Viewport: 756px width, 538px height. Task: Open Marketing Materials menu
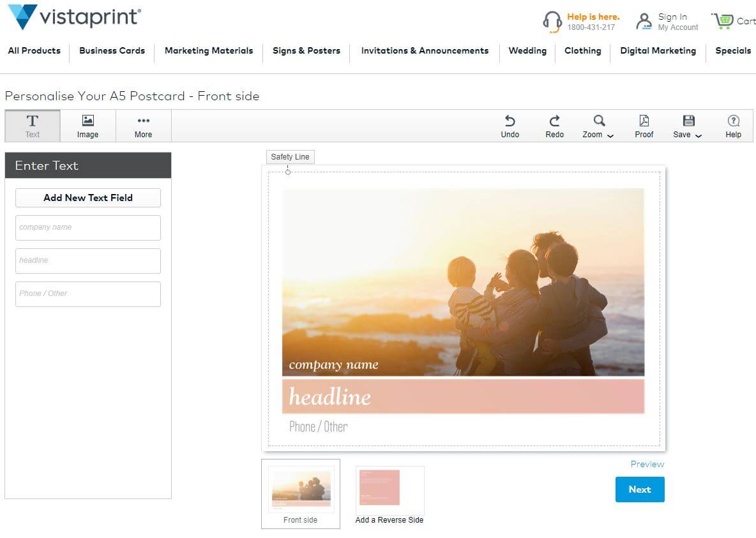pyautogui.click(x=209, y=50)
